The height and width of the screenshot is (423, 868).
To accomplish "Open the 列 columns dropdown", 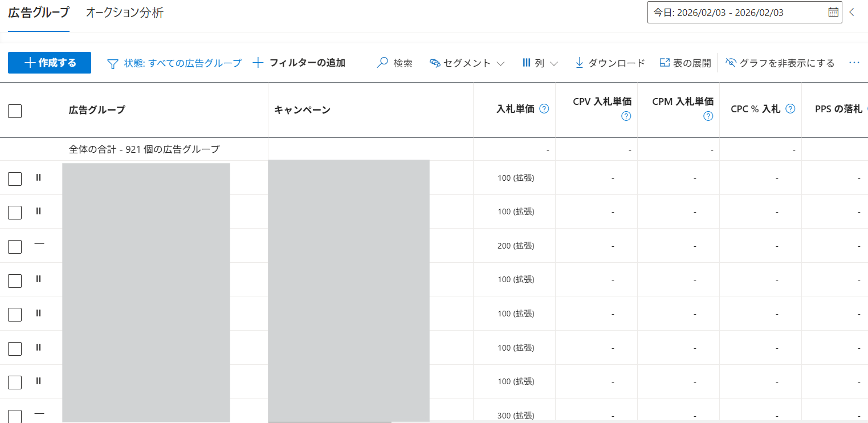I will click(x=539, y=63).
